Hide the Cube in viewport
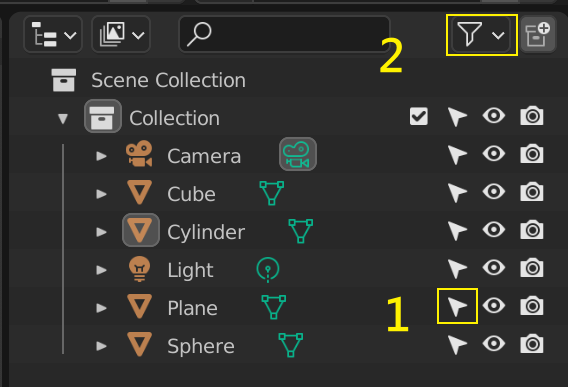The height and width of the screenshot is (387, 568). pyautogui.click(x=494, y=192)
